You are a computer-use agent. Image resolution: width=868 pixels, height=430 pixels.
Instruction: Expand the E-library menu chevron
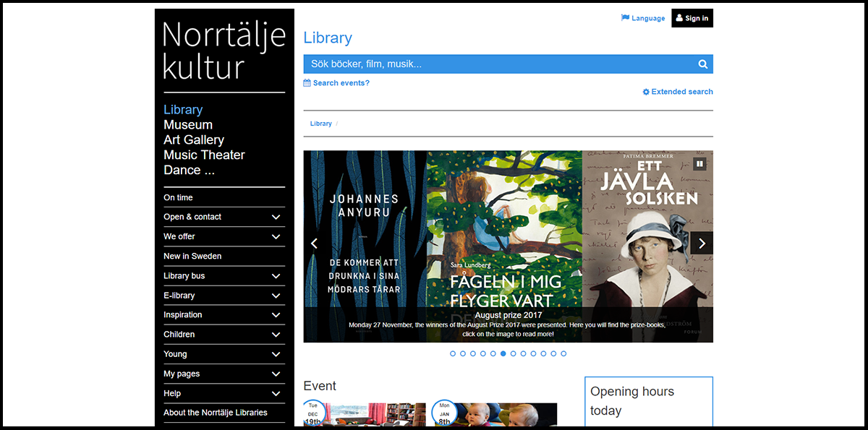(x=276, y=296)
